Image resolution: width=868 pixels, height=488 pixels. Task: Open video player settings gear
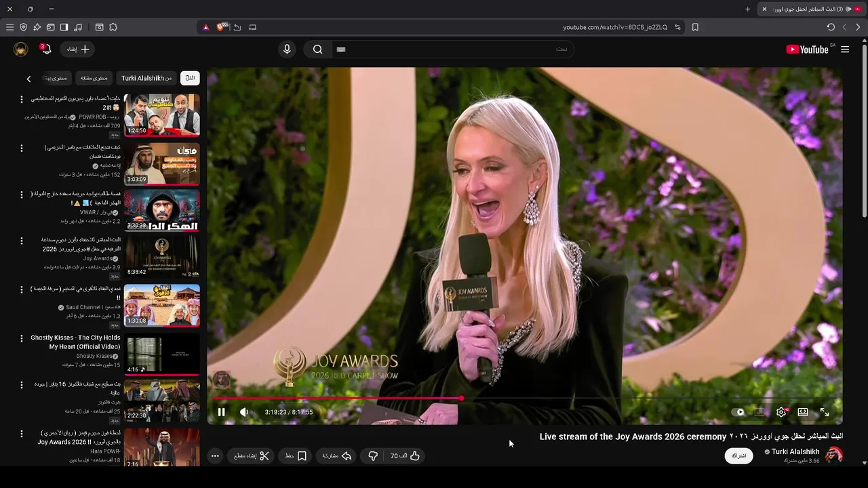point(781,412)
